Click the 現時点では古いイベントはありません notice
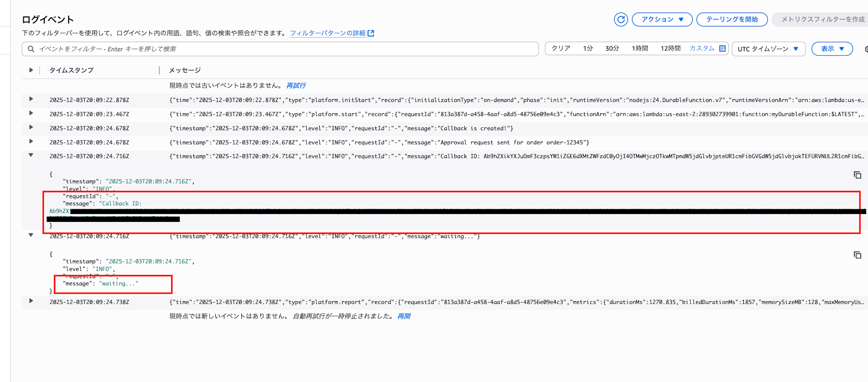 click(226, 86)
